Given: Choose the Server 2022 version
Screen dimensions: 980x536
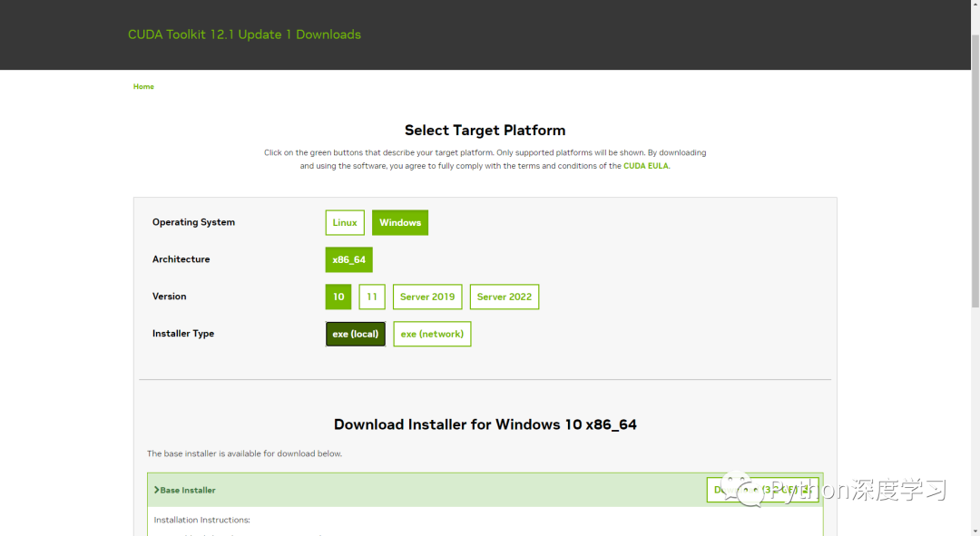Looking at the screenshot, I should tap(505, 297).
